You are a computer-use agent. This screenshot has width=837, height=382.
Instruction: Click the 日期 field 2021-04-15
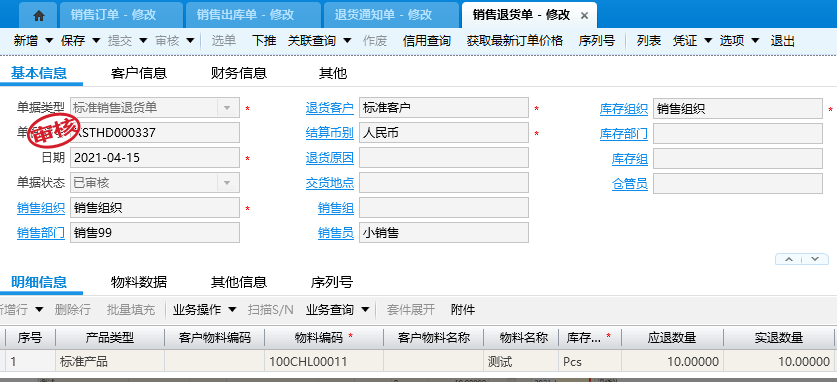pos(155,158)
